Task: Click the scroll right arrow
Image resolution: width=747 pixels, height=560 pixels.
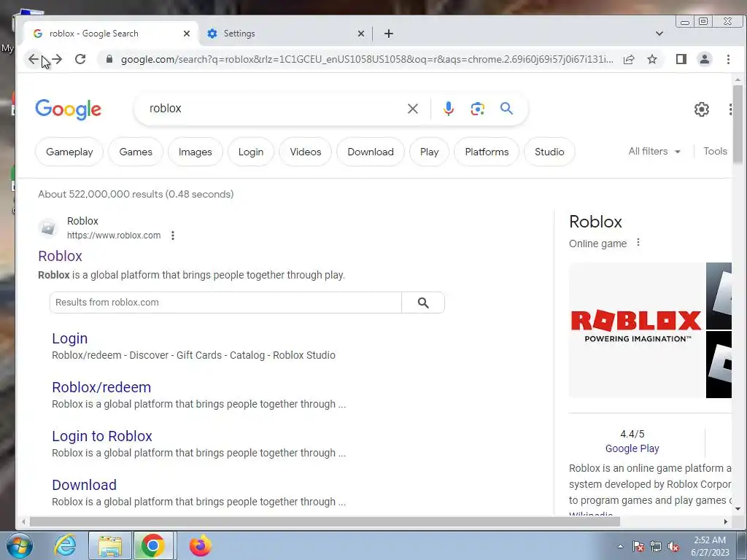Action: pos(726,522)
